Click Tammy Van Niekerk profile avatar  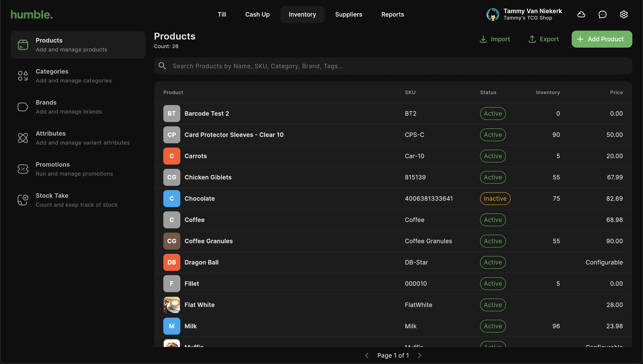click(x=492, y=14)
